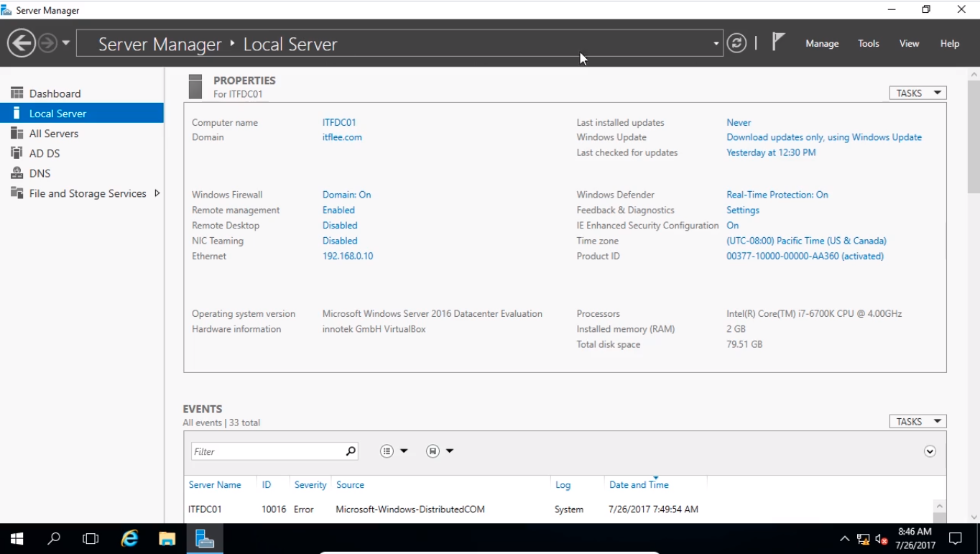Launch Internet Explorer from the taskbar
Image resolution: width=980 pixels, height=554 pixels.
coord(129,539)
